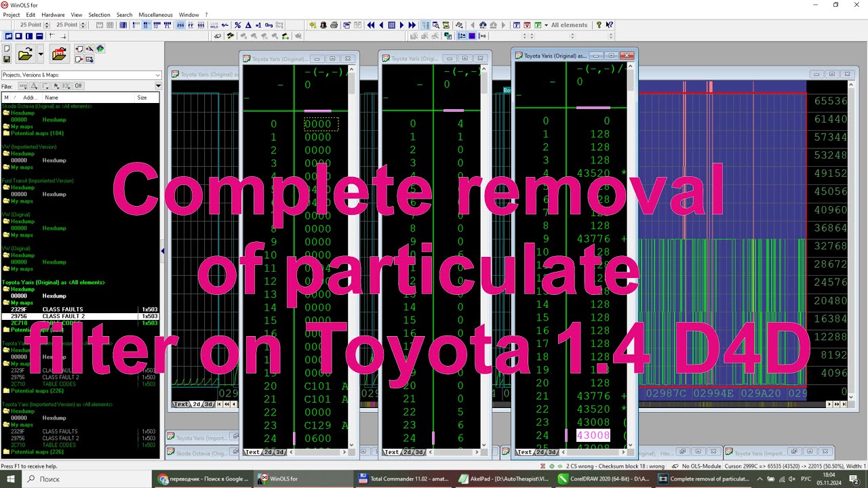Image resolution: width=868 pixels, height=488 pixels.
Task: Click the globe online search icon
Action: 100,49
